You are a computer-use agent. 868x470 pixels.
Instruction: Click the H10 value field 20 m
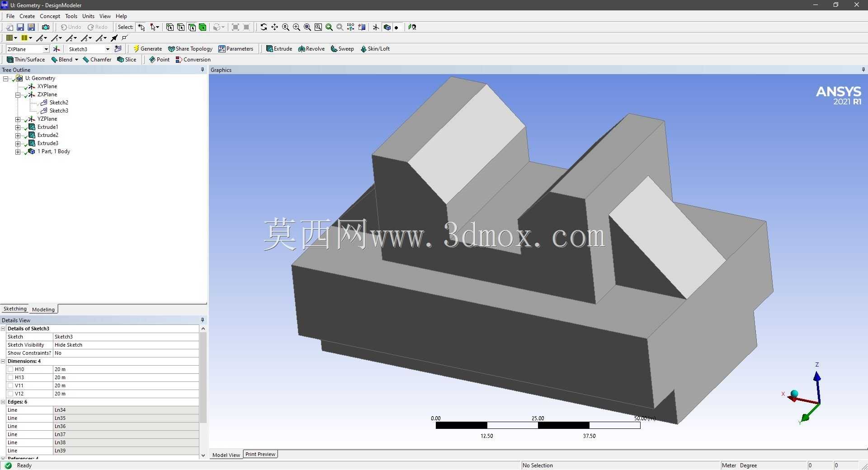click(126, 369)
